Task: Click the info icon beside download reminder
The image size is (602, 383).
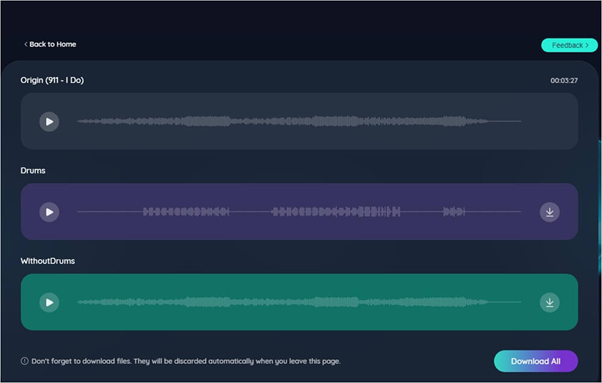Action: click(25, 361)
